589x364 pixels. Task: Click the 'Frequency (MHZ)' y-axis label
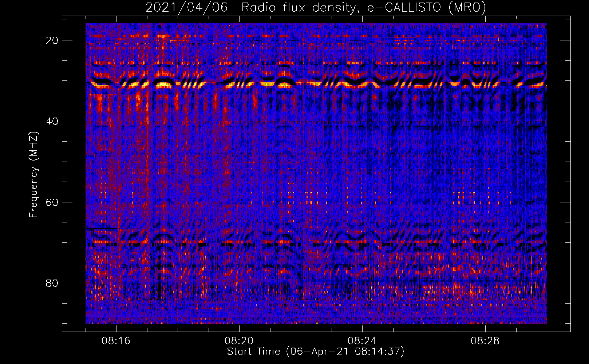33,175
